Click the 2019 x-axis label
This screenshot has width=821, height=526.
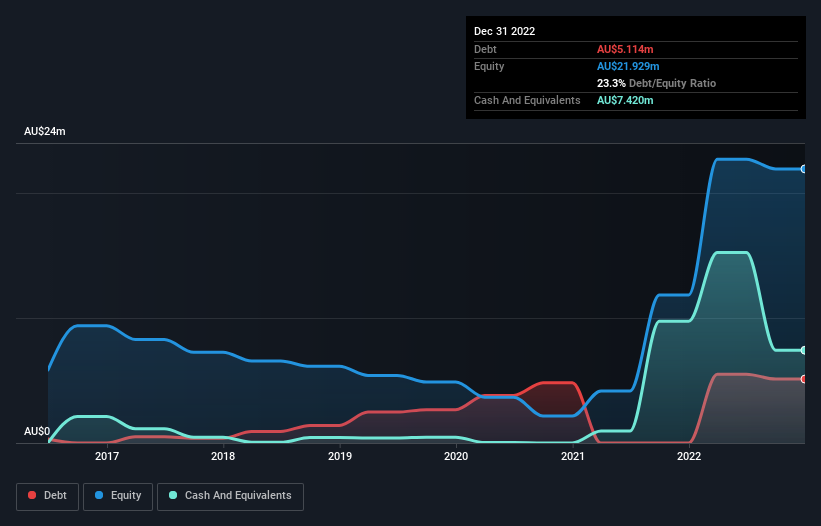click(x=340, y=456)
